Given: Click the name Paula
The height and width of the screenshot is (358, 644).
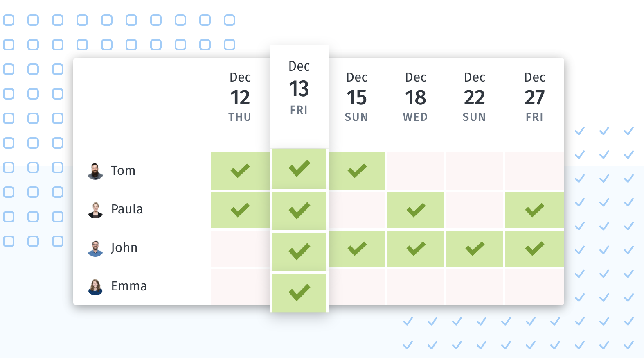Looking at the screenshot, I should [127, 209].
